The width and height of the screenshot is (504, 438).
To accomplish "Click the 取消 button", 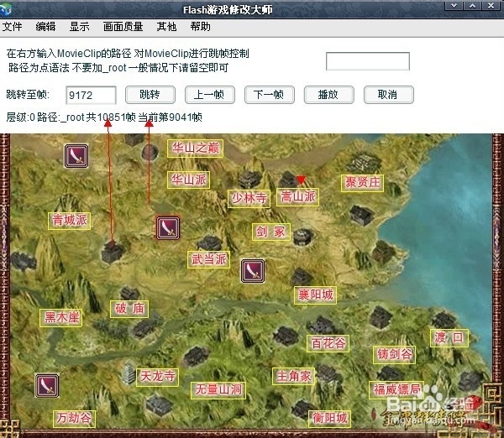I will 389,95.
